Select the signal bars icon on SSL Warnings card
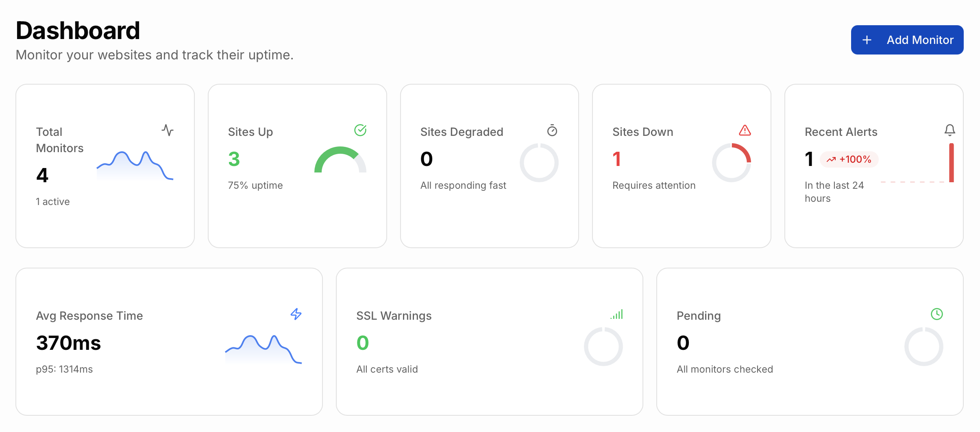Viewport: 980px width, 432px height. 616,314
